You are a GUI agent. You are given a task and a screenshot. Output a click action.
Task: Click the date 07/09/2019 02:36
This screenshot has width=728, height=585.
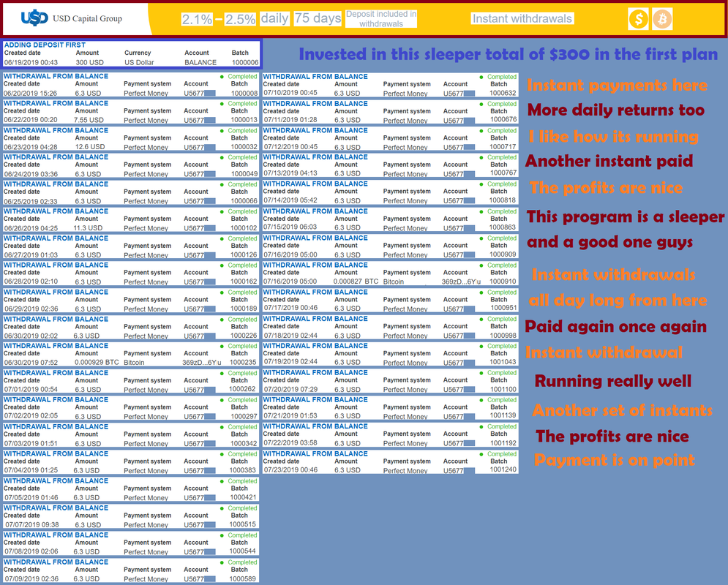tap(31, 578)
